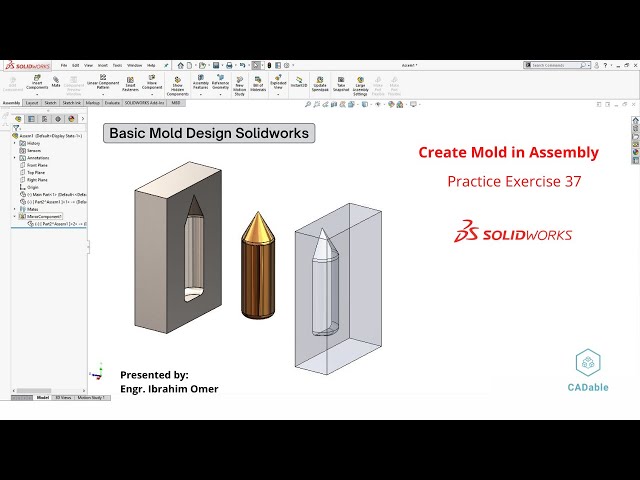Open Reference Geometry tool
This screenshot has width=640, height=480.
[220, 83]
